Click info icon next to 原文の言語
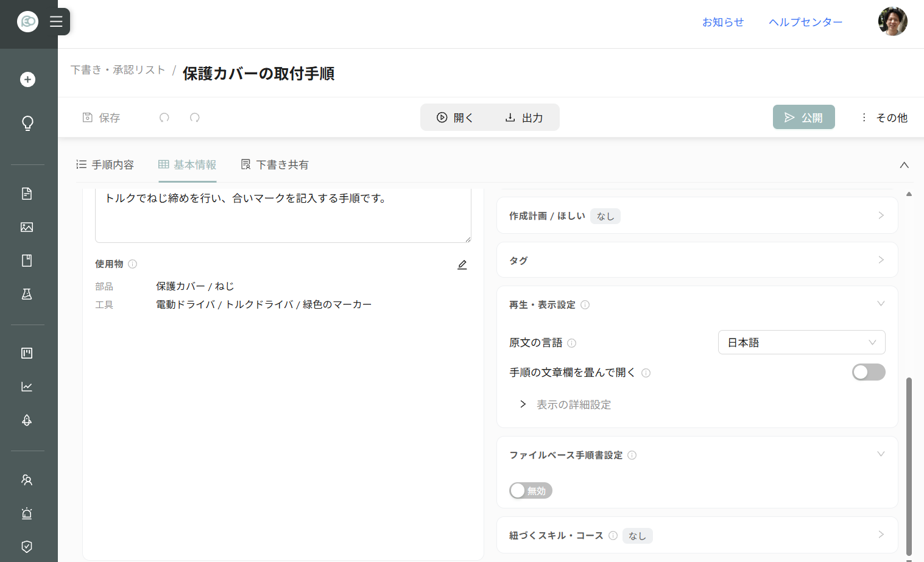Image resolution: width=924 pixels, height=562 pixels. pyautogui.click(x=572, y=343)
